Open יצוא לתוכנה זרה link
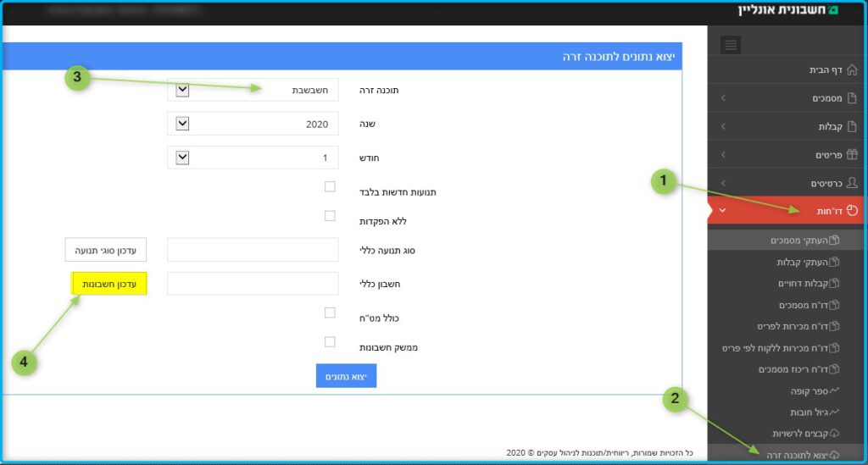This screenshot has height=465, width=868. click(797, 455)
